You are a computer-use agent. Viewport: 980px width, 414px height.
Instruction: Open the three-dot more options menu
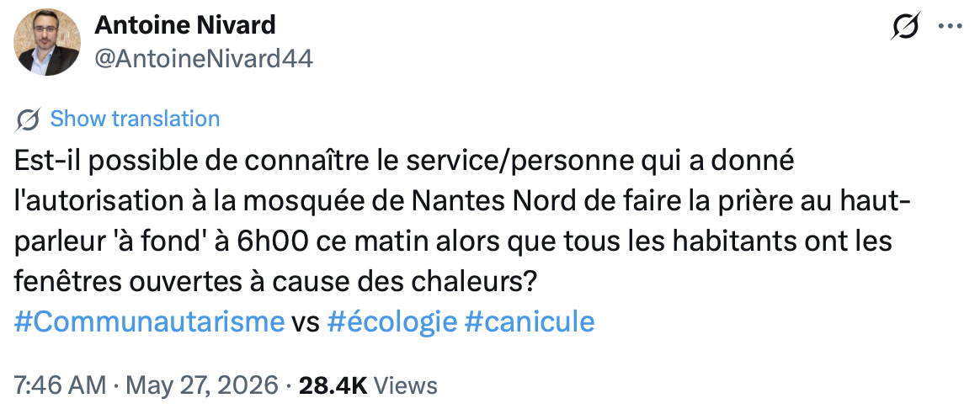(x=951, y=27)
